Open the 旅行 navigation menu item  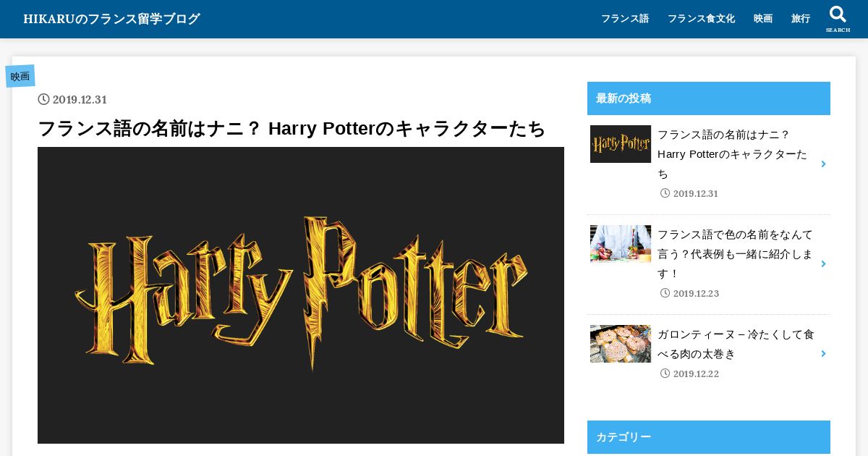pos(801,19)
